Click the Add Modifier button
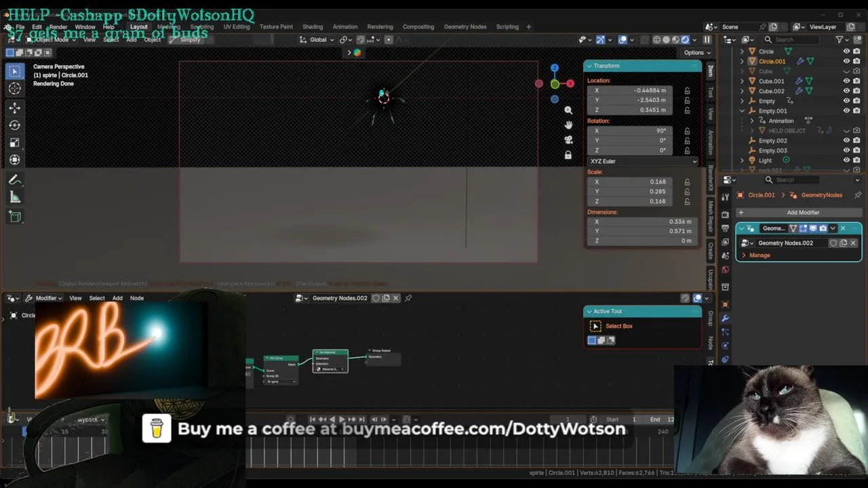The height and width of the screenshot is (488, 868). click(x=799, y=213)
